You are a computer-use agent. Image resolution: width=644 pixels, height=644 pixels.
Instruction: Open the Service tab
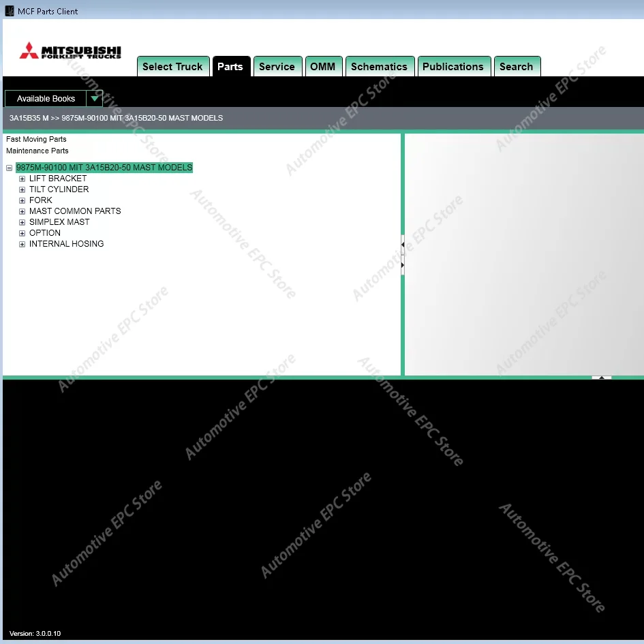coord(277,66)
